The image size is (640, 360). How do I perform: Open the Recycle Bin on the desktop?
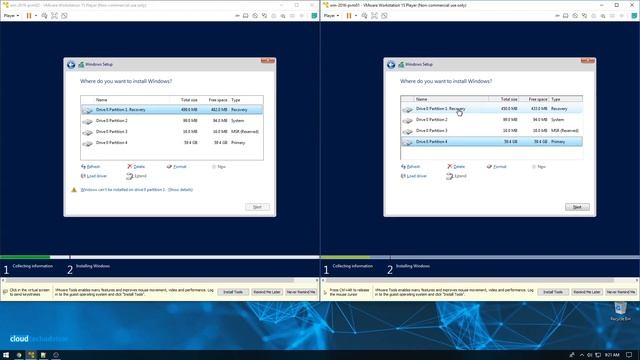point(620,312)
